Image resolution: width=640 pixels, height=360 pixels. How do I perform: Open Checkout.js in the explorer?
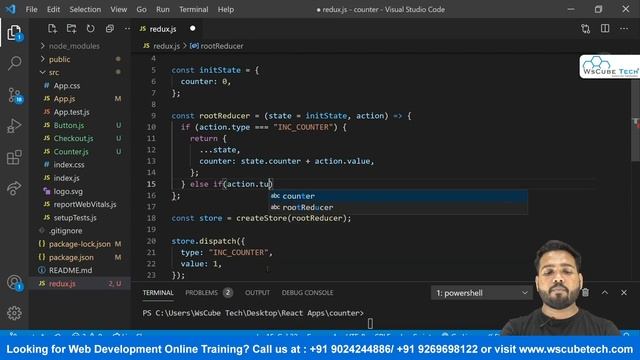click(x=73, y=138)
